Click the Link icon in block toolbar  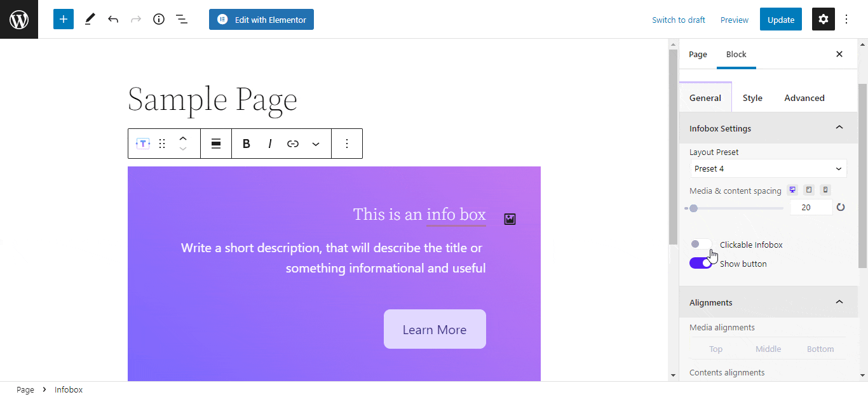pyautogui.click(x=293, y=144)
